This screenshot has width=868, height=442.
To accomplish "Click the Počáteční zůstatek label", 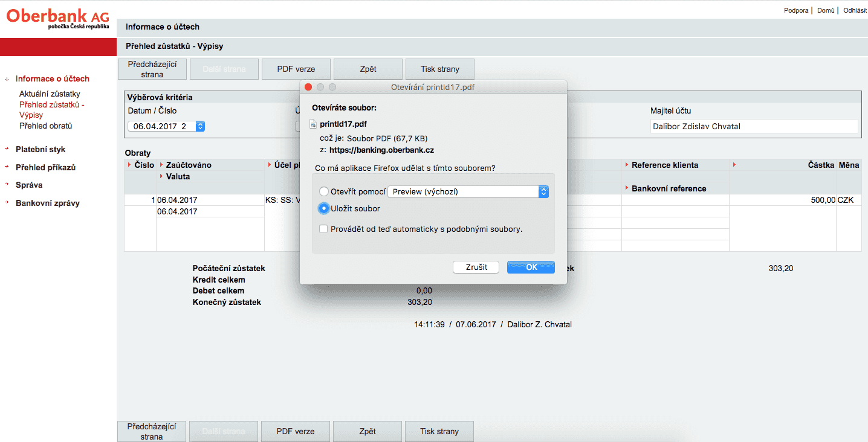I will point(228,268).
